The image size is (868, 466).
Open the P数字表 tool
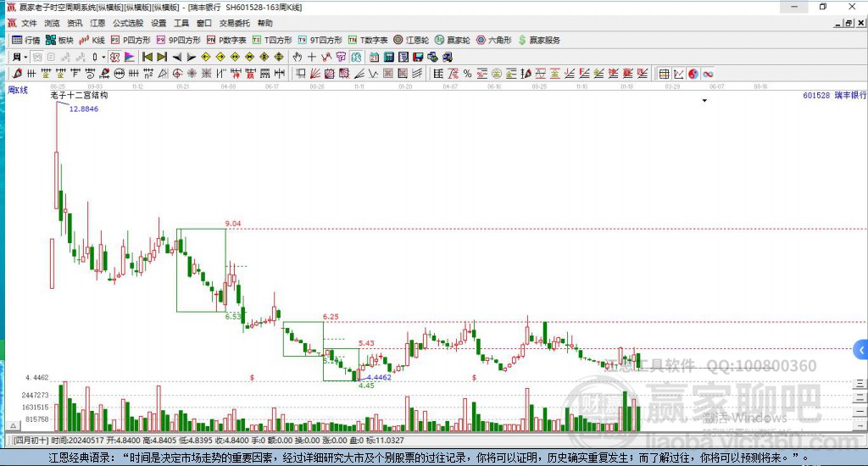click(x=226, y=40)
